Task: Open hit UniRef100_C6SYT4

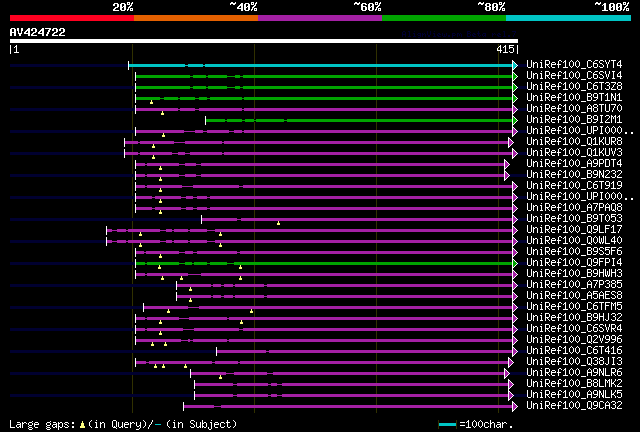Action: click(574, 64)
